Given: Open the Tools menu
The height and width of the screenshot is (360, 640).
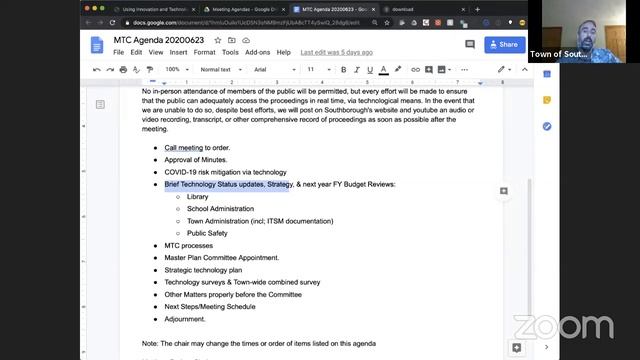Looking at the screenshot, I should click(230, 52).
